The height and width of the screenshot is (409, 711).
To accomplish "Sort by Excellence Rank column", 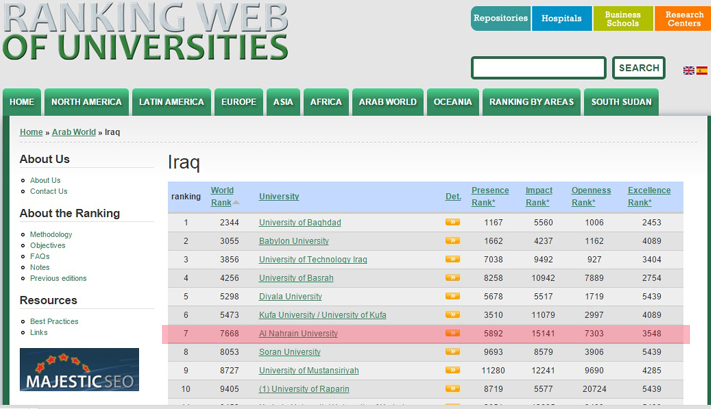I will pyautogui.click(x=649, y=196).
